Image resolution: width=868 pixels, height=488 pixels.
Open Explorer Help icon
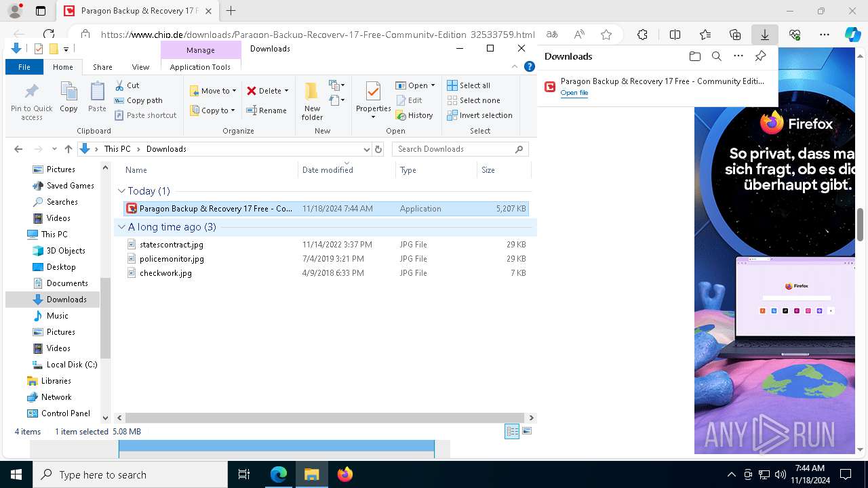pyautogui.click(x=530, y=66)
